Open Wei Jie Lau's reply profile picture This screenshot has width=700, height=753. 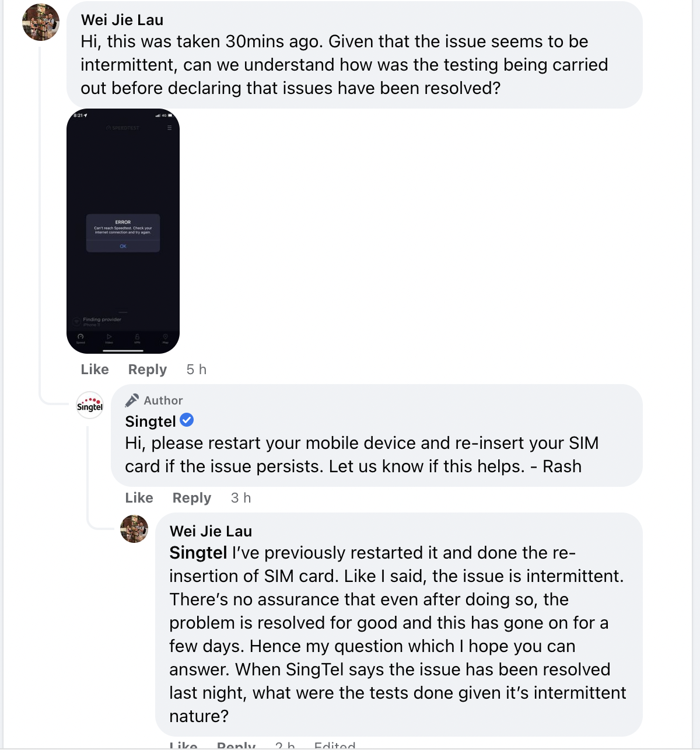tap(134, 529)
